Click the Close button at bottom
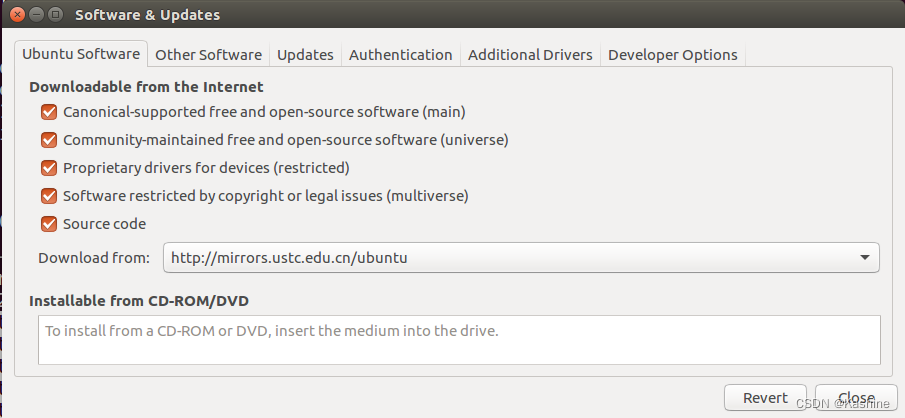This screenshot has width=905, height=418. [856, 398]
